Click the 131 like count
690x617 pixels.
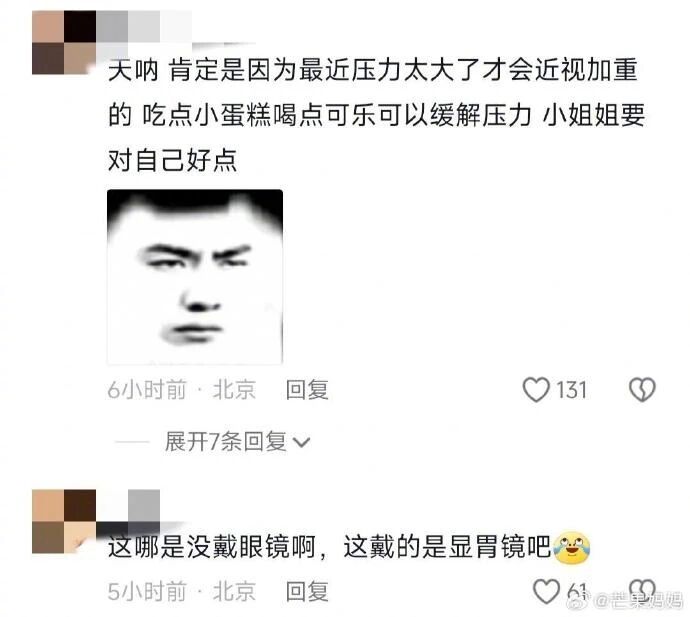(571, 390)
